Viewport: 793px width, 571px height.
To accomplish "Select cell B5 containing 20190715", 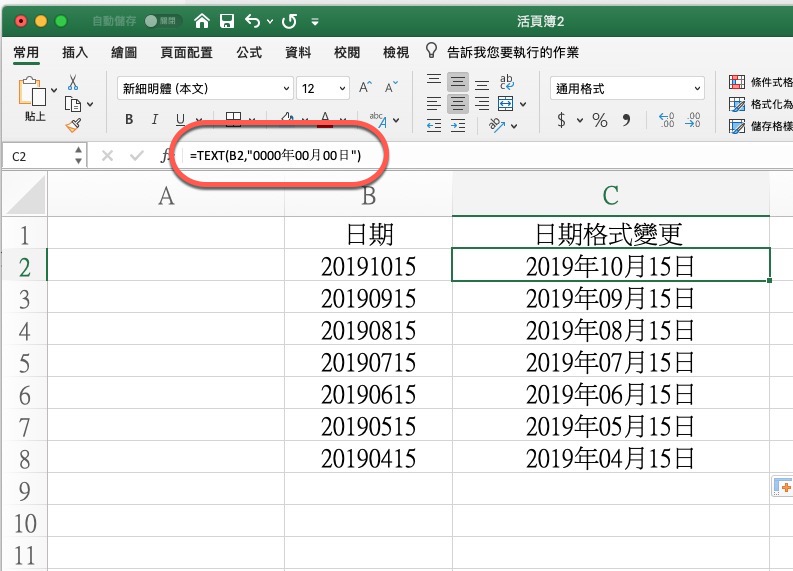I will pyautogui.click(x=368, y=362).
